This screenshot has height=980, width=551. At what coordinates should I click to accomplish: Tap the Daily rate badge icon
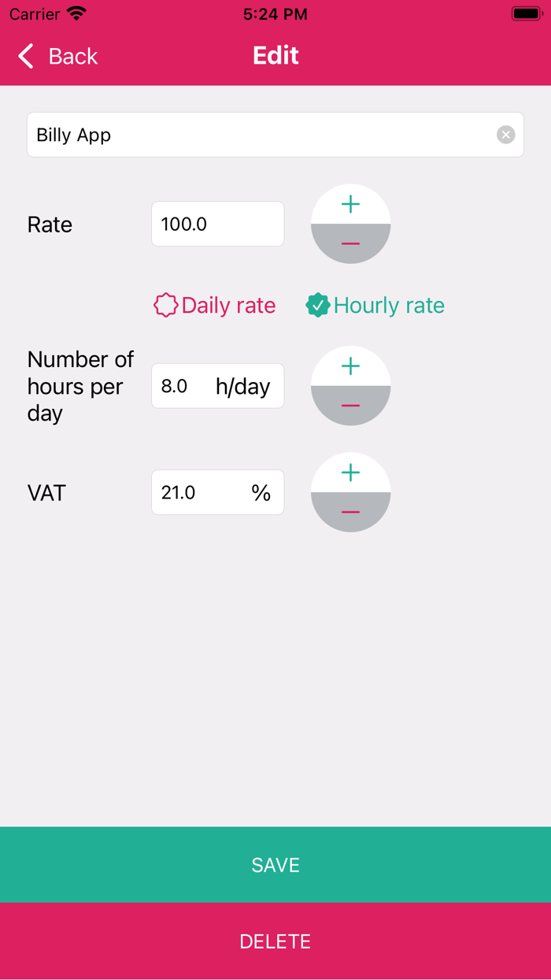click(165, 306)
